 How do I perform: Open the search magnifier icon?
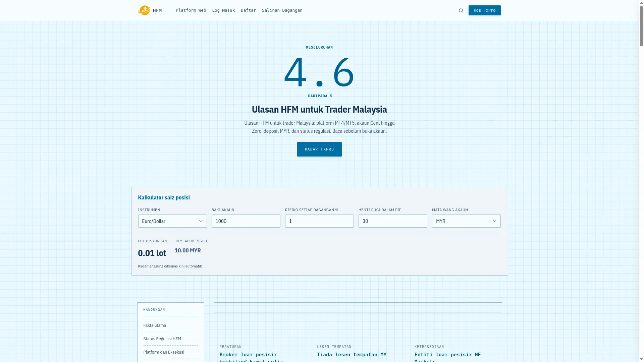(461, 11)
